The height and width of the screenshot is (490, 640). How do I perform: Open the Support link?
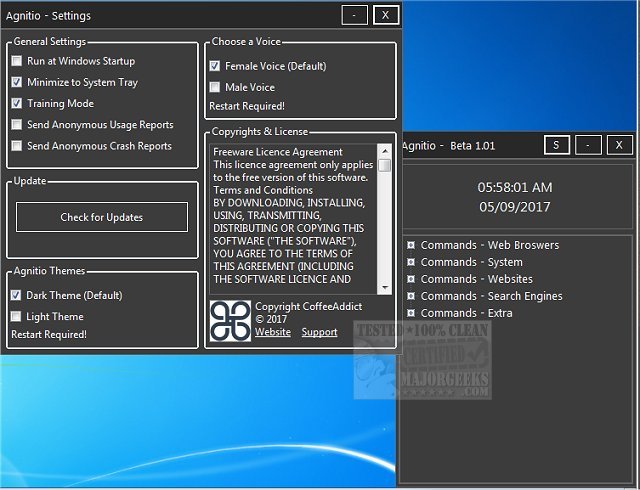320,332
